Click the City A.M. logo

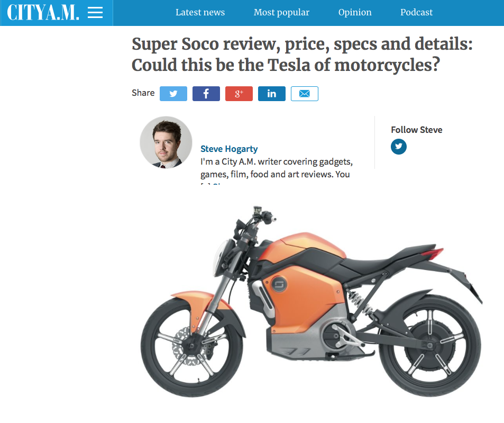click(x=43, y=13)
